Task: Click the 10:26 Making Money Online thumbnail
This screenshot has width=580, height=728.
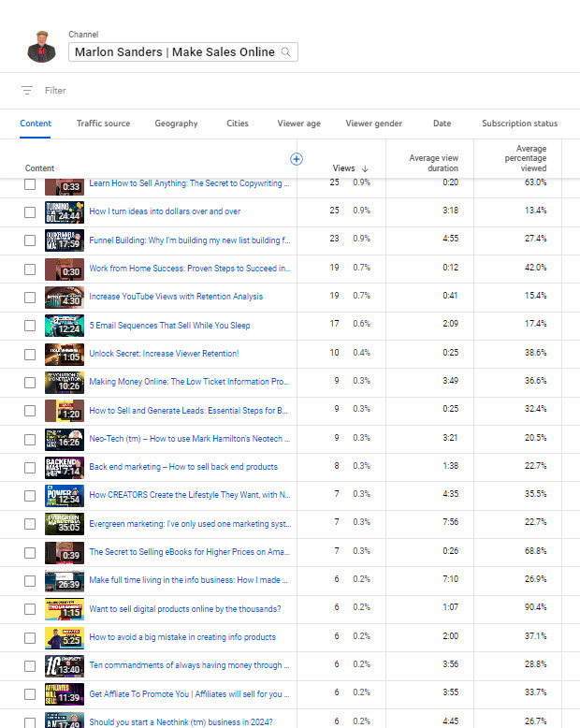Action: click(65, 383)
